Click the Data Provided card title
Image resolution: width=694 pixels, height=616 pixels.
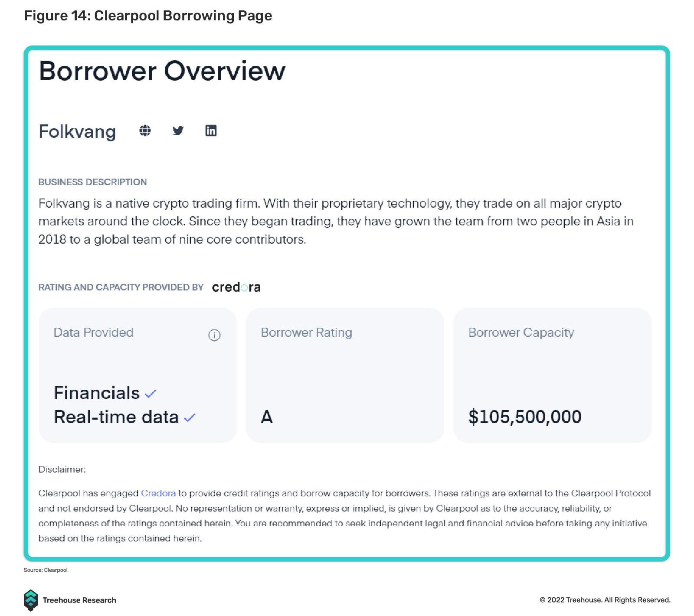[x=94, y=332]
